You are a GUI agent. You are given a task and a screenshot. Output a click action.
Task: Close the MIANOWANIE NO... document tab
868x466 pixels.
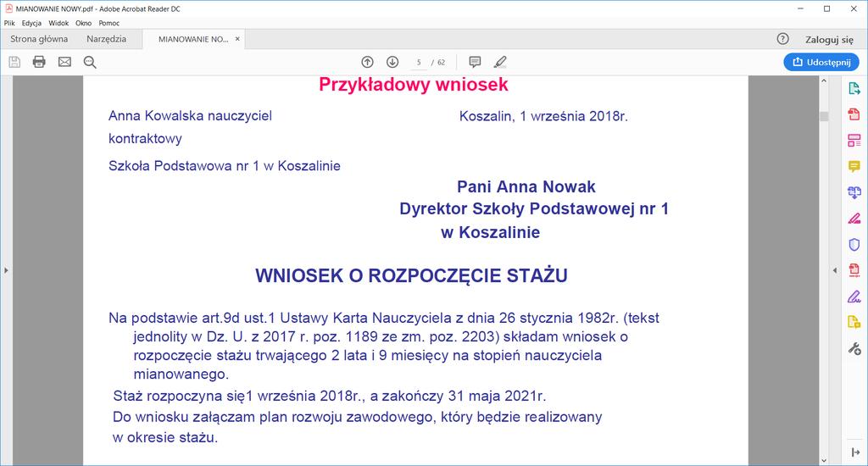237,39
